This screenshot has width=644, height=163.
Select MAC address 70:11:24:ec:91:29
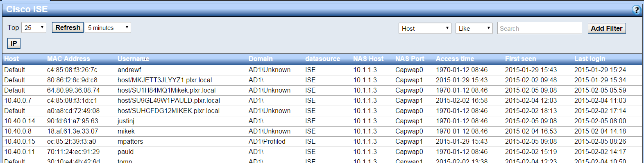pyautogui.click(x=73, y=152)
